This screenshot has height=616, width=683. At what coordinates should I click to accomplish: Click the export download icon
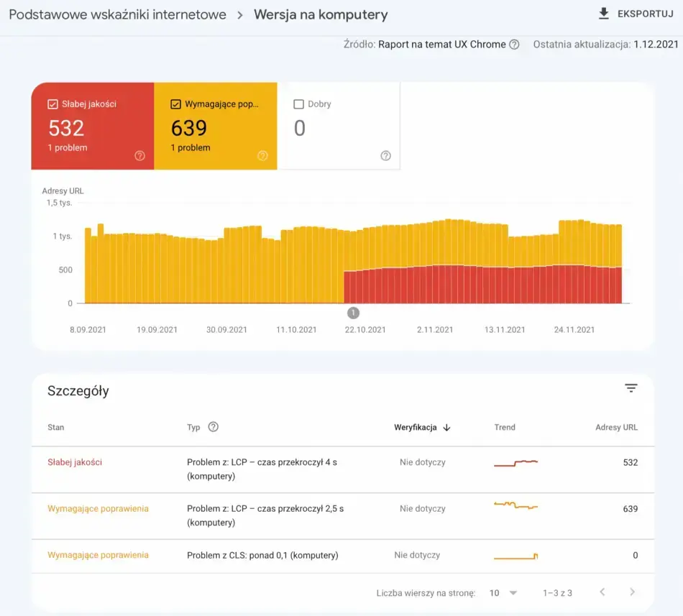[603, 14]
